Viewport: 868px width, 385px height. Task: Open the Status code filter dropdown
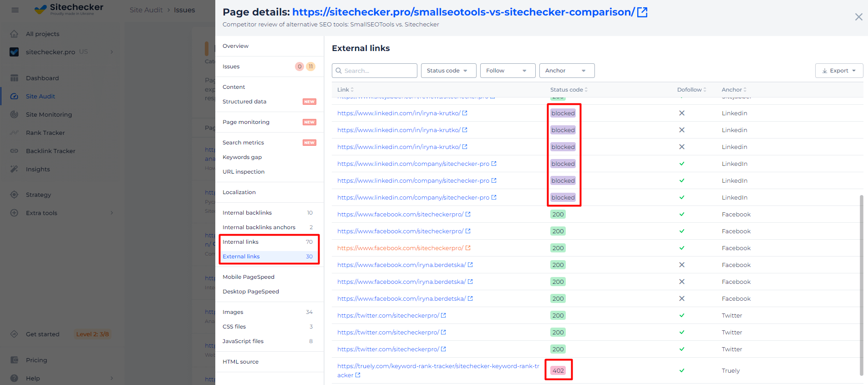click(449, 71)
